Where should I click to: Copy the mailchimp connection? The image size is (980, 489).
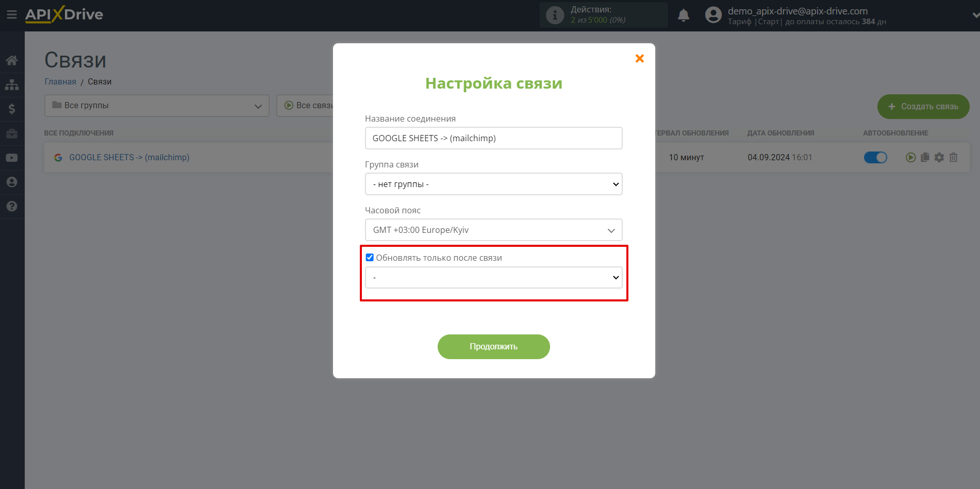tap(925, 157)
